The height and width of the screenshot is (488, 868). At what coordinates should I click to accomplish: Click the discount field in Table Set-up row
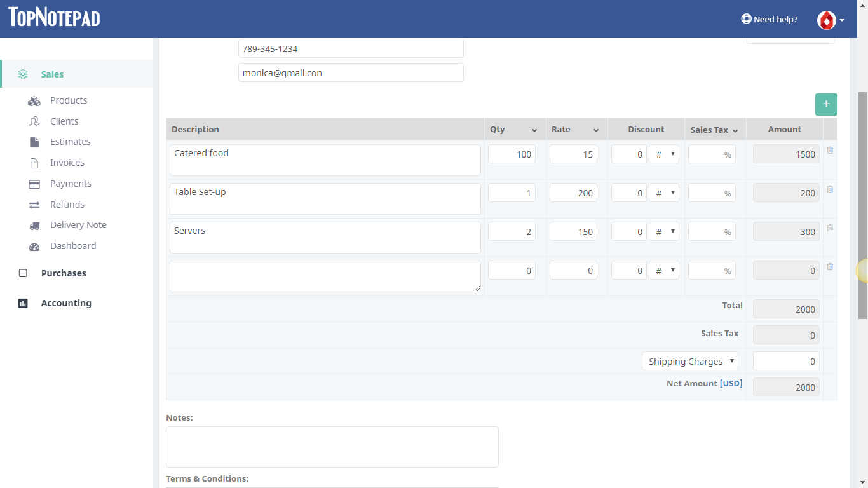629,193
